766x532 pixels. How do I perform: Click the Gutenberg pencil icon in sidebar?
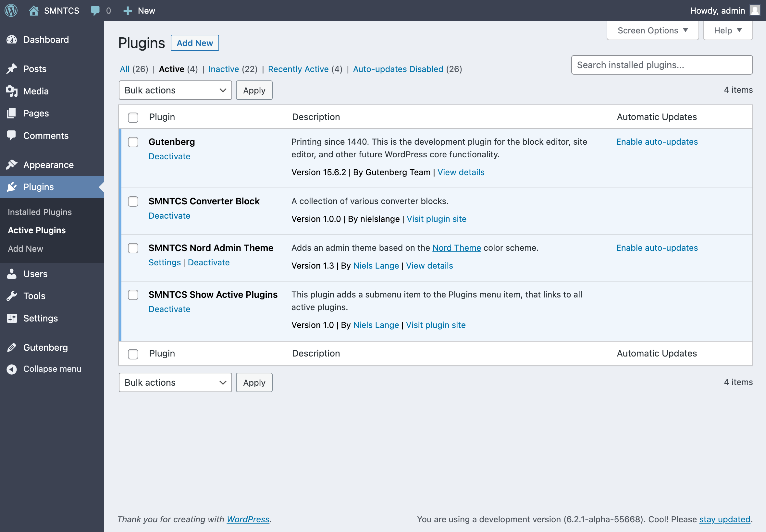click(12, 347)
